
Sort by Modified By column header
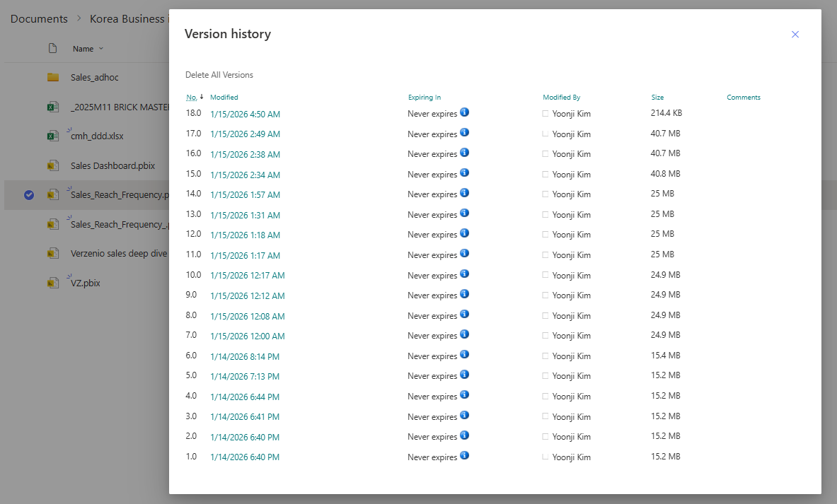coord(562,97)
